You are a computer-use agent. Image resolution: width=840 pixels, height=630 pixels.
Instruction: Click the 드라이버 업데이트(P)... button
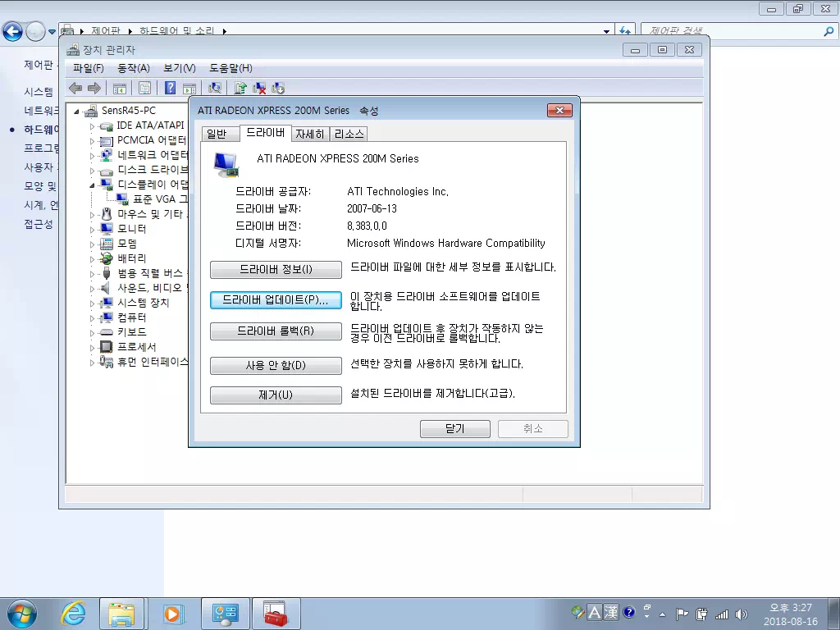click(276, 300)
